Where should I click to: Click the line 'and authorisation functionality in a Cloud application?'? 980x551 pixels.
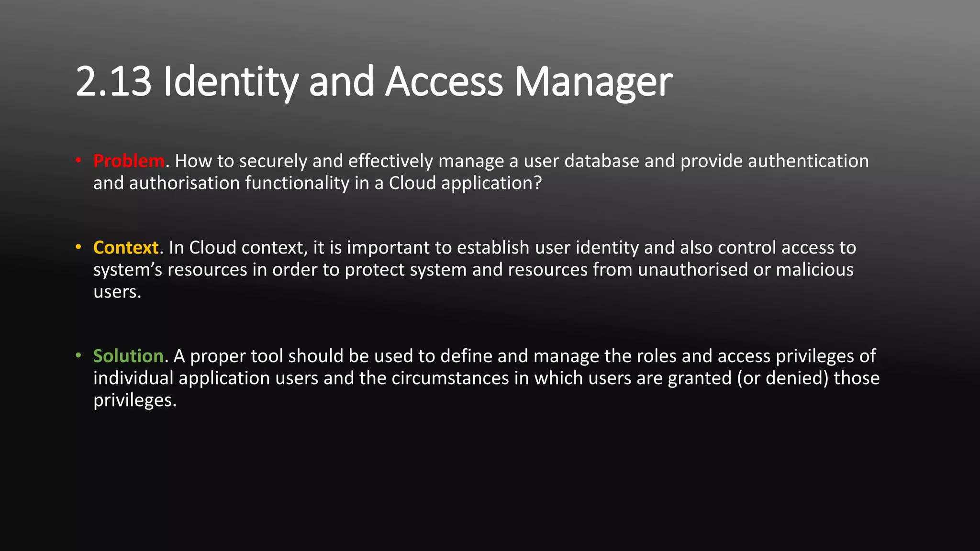pyautogui.click(x=318, y=183)
